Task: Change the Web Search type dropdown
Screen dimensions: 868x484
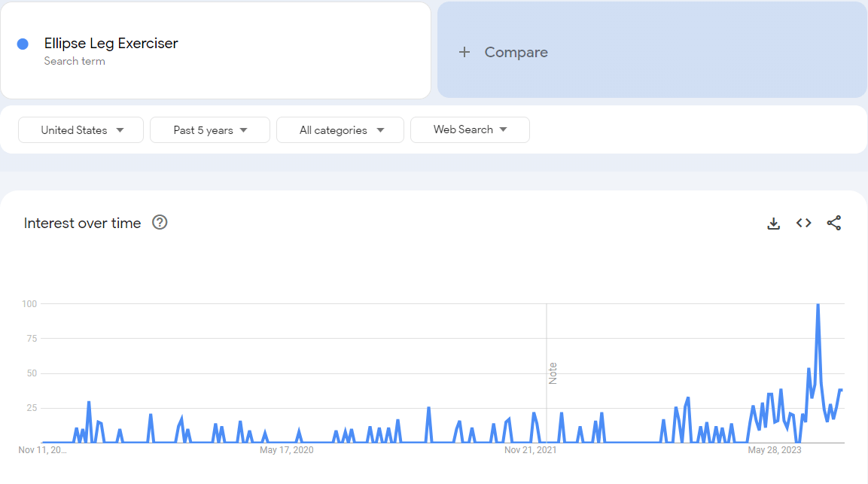Action: coord(470,129)
